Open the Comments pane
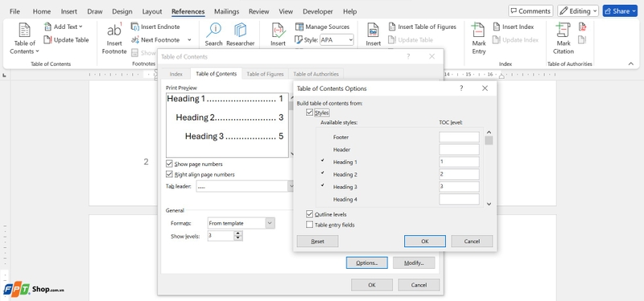The image size is (644, 301). click(530, 11)
